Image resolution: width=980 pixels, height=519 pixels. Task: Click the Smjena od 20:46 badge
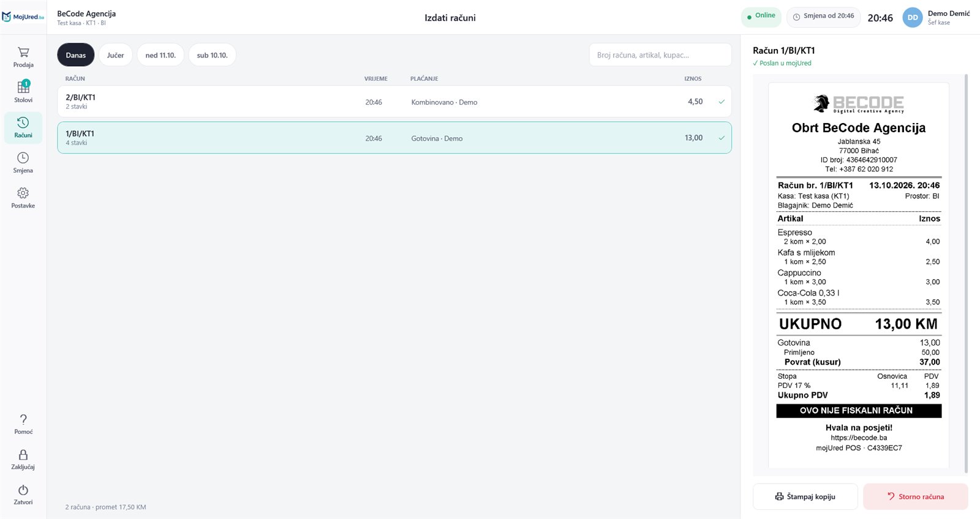tap(823, 17)
